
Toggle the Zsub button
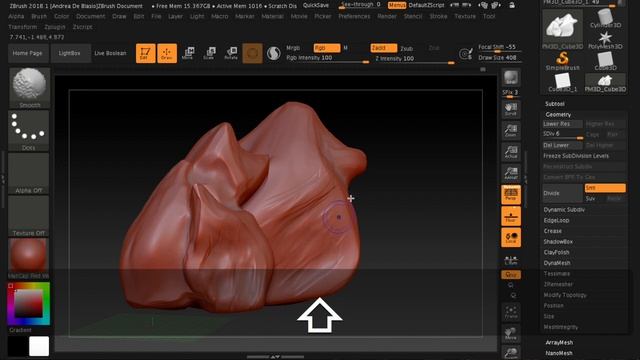(407, 49)
